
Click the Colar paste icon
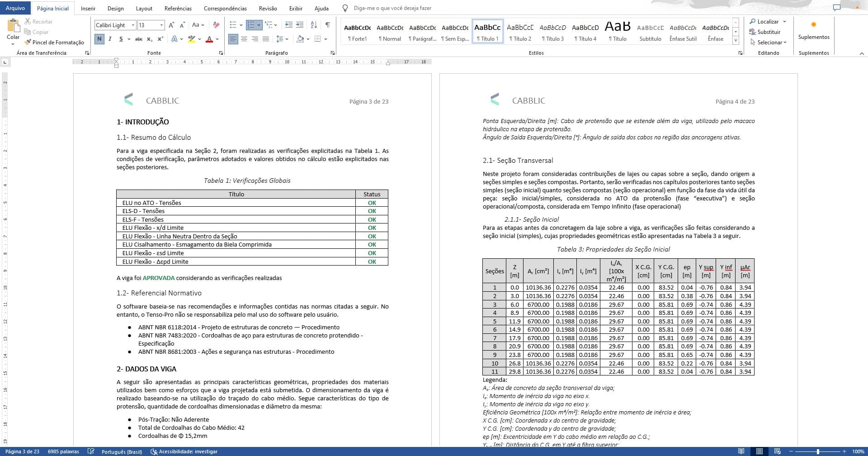click(13, 26)
